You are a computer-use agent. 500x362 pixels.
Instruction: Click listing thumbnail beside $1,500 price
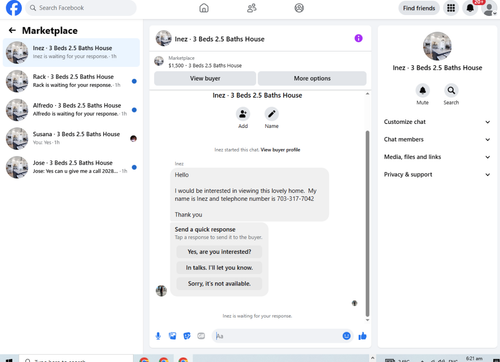159,61
